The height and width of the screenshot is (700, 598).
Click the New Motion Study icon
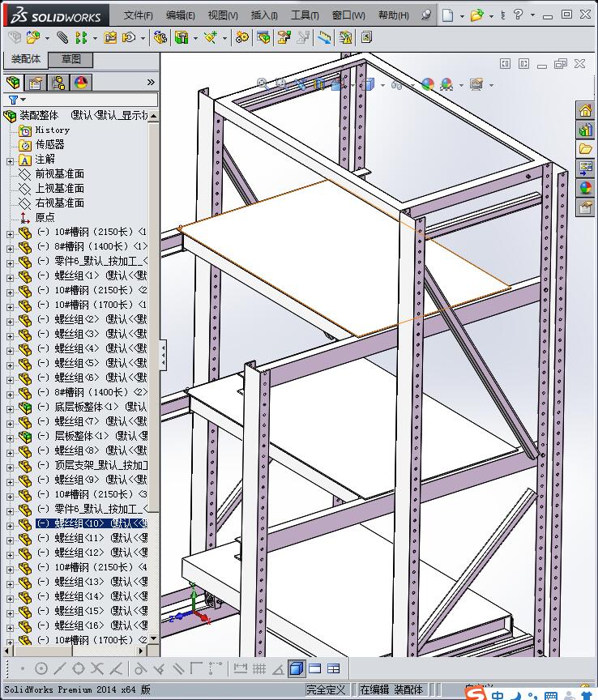pos(242,37)
